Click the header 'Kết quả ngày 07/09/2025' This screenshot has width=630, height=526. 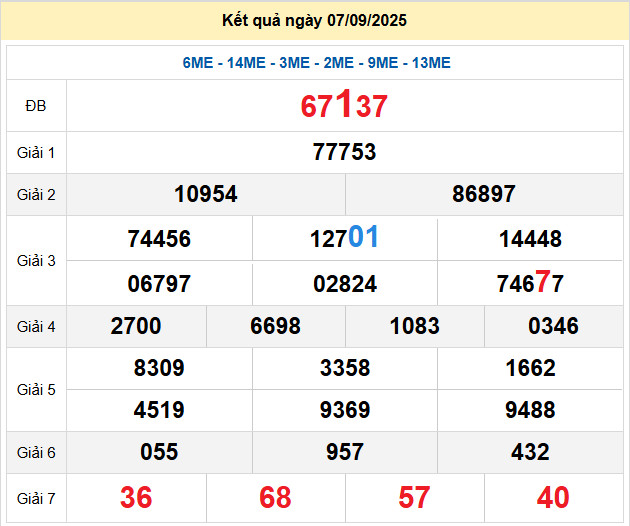[x=314, y=21]
